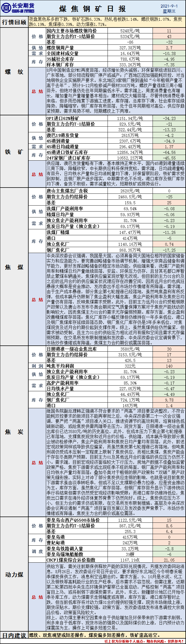
Task: Select the 澳巴19港发货量 row label
Action: point(63,135)
